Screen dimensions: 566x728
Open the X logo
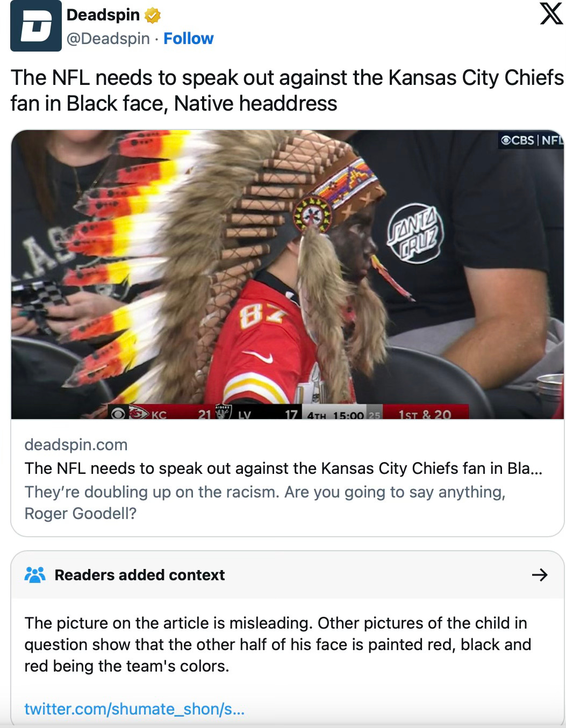[551, 13]
